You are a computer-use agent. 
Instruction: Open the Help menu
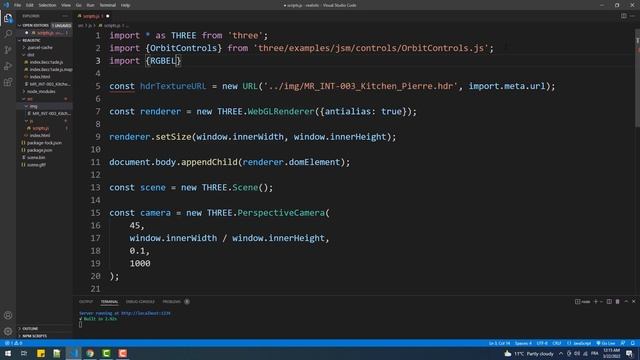(125, 5)
